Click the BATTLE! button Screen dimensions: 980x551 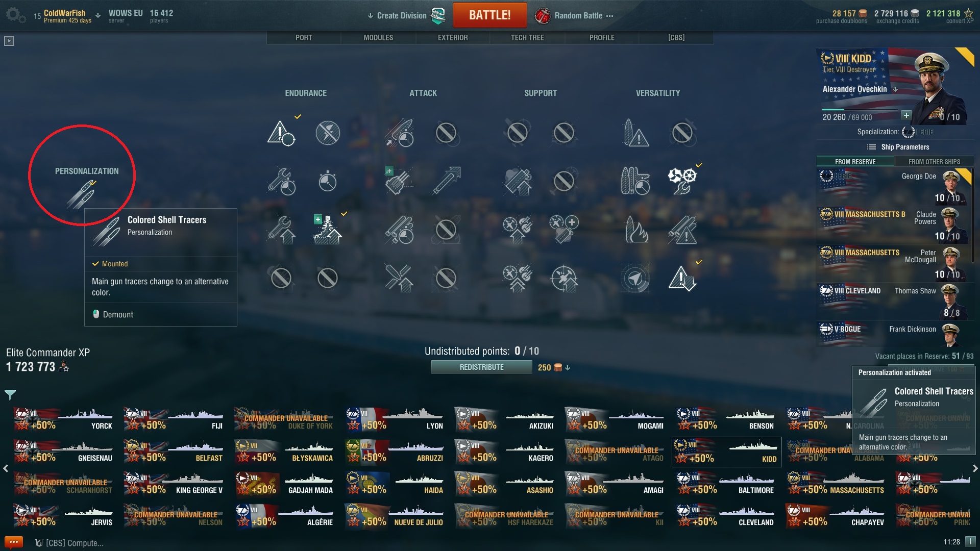(x=489, y=15)
